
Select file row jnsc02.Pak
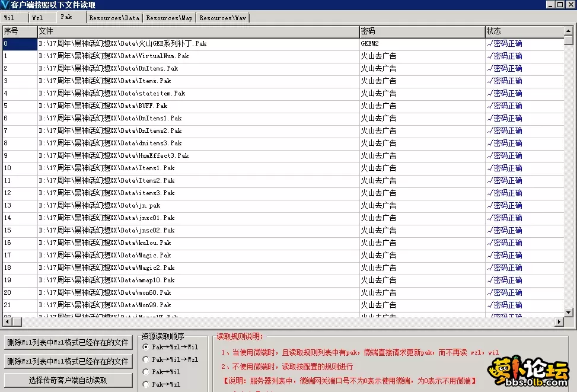pos(283,230)
